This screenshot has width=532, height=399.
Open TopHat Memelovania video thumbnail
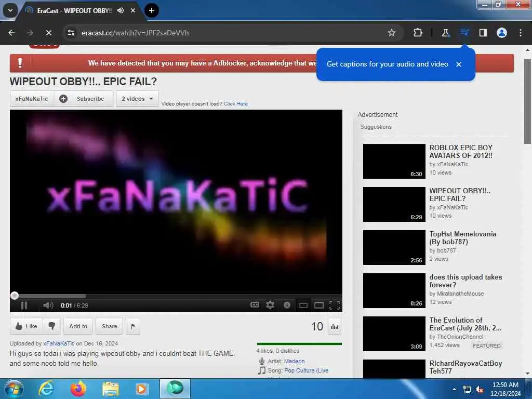[x=394, y=247]
